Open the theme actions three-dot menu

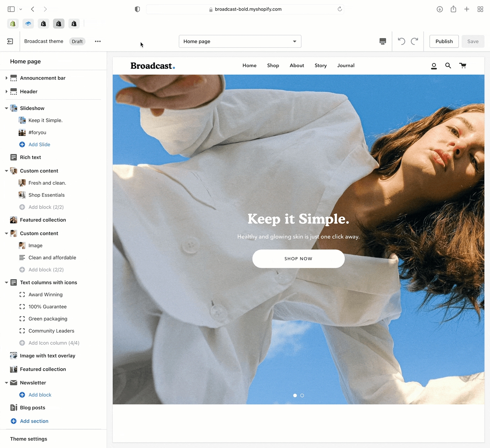(x=98, y=41)
